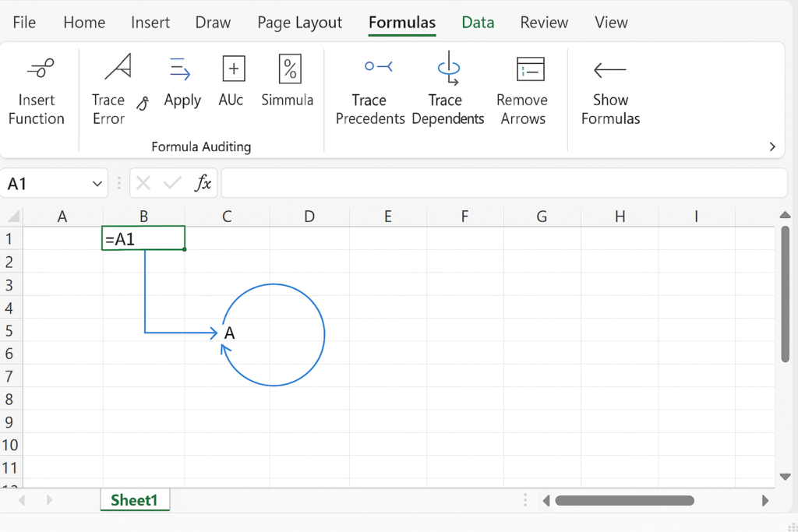Expand ribbon with right chevron
This screenshot has height=532, width=798.
(x=772, y=146)
